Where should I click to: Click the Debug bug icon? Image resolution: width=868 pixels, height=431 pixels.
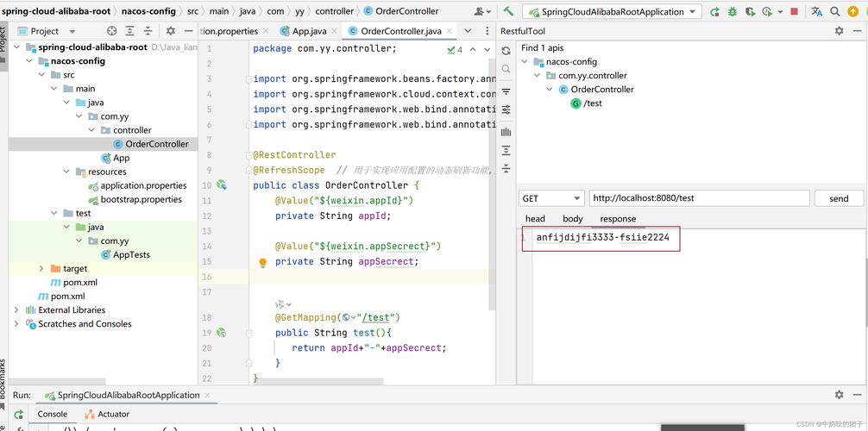coord(733,11)
